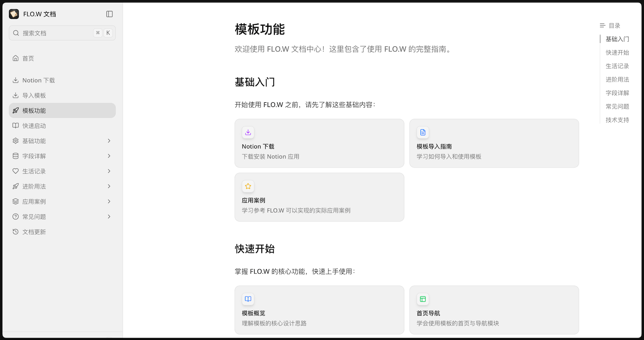The image size is (644, 340).
Task: Go to 技术支持 in table of contents
Action: coord(617,120)
